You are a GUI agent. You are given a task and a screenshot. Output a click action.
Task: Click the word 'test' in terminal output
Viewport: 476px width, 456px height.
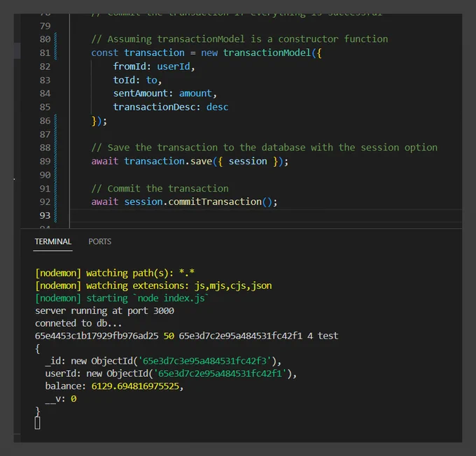328,336
